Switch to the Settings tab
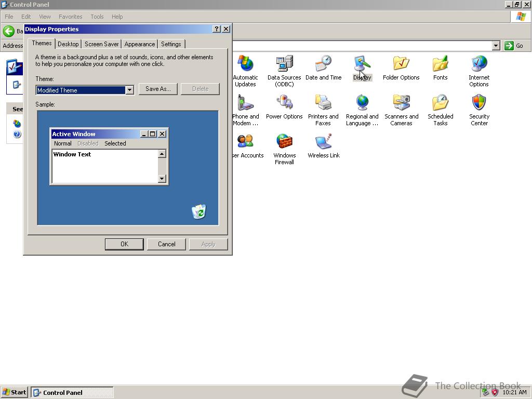 pyautogui.click(x=171, y=44)
